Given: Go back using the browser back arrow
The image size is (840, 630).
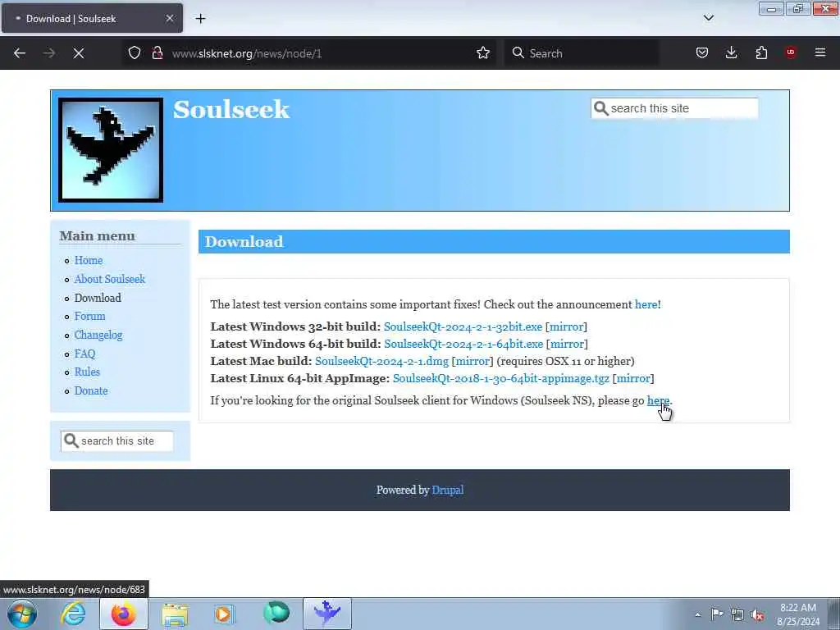Looking at the screenshot, I should click(x=20, y=53).
